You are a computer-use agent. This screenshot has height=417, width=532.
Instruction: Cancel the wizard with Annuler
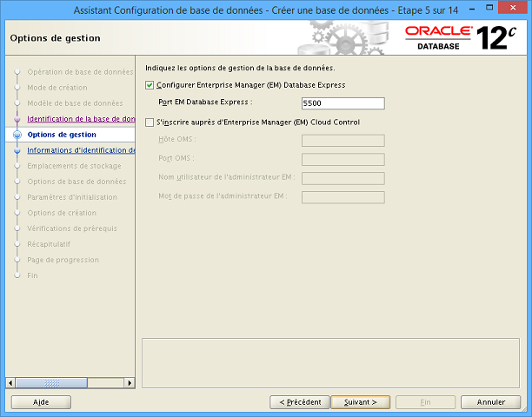coord(490,402)
